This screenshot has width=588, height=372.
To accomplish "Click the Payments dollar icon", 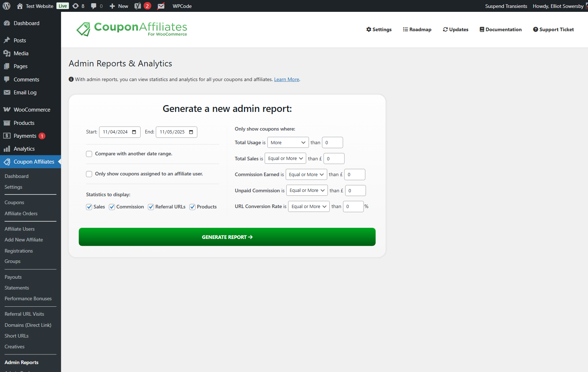I will [7, 136].
